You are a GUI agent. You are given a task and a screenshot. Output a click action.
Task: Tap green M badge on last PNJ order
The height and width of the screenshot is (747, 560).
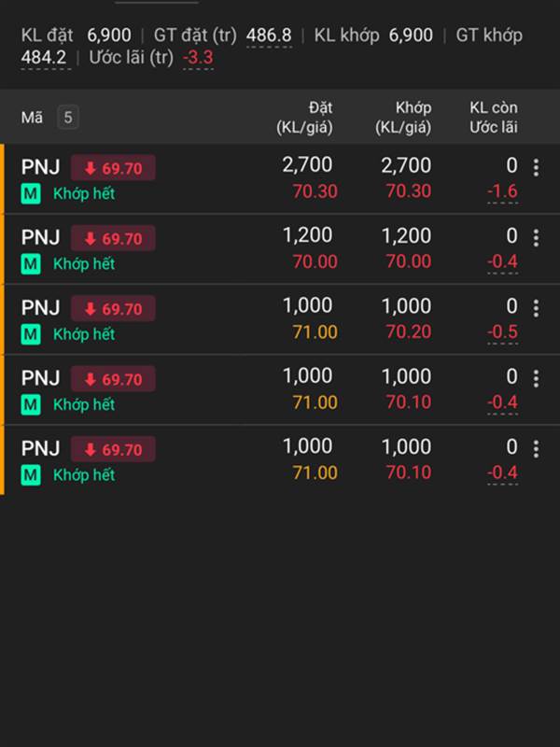coord(31,475)
